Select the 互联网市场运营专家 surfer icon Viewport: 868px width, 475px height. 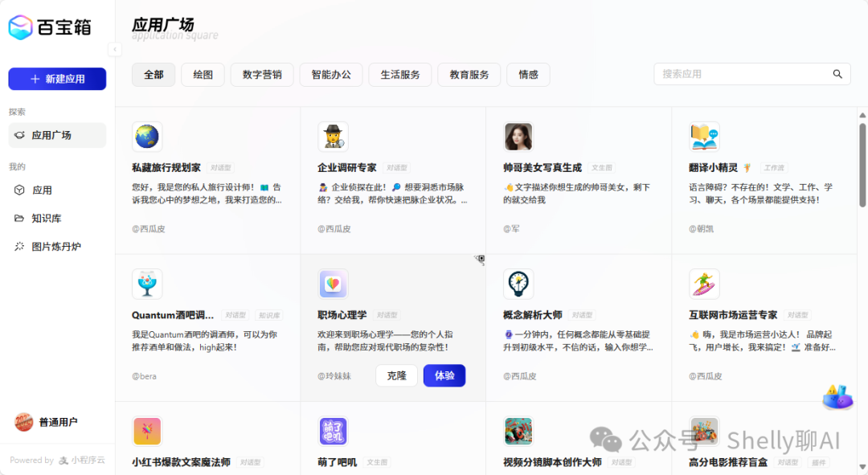pyautogui.click(x=704, y=283)
